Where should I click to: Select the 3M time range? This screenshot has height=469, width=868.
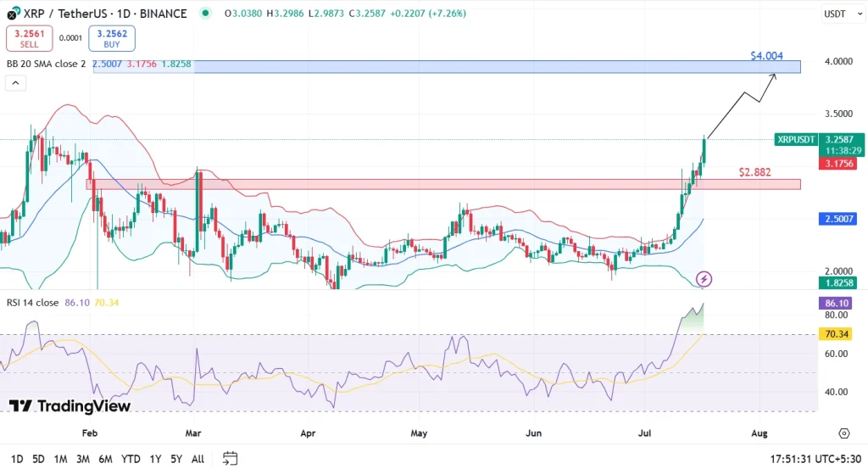[83, 459]
